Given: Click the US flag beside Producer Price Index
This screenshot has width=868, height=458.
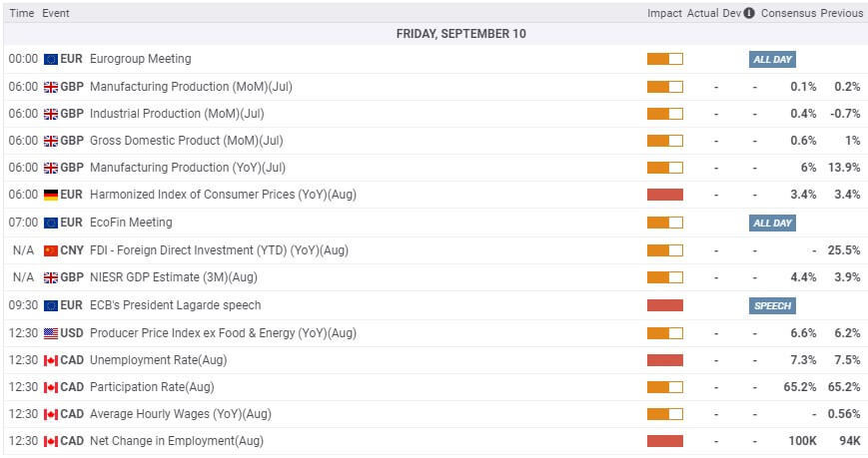Looking at the screenshot, I should click(x=51, y=333).
